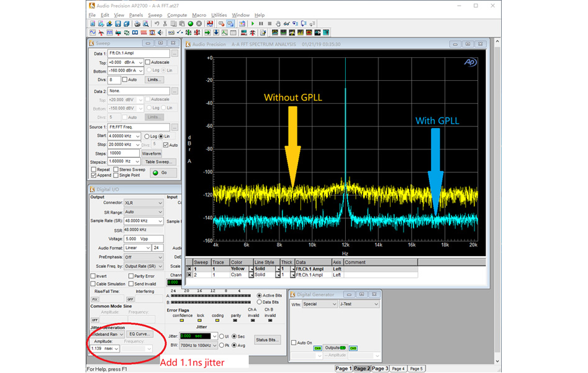Open the Graph panel toolbar icon

[x=225, y=33]
